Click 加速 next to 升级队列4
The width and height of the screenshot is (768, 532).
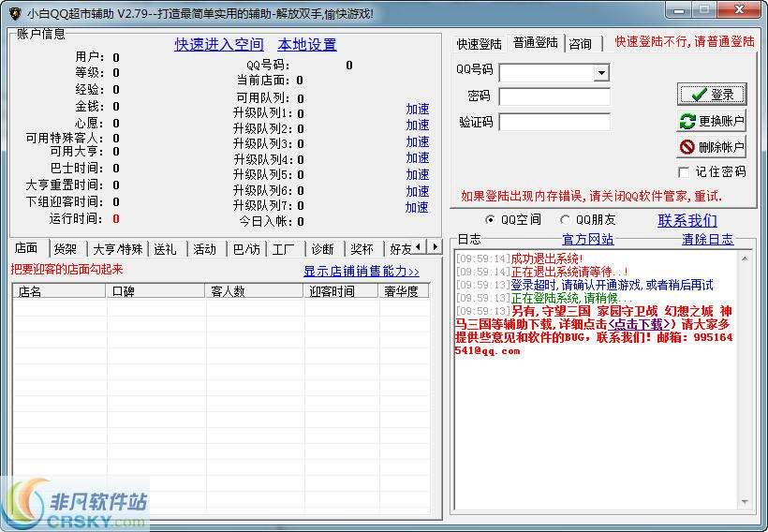[x=418, y=158]
